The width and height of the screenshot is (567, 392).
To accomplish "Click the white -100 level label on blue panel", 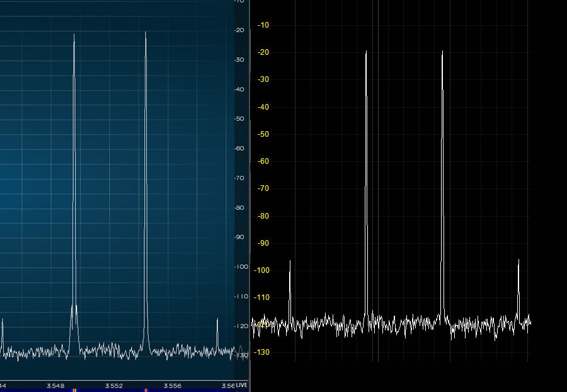I will click(241, 267).
